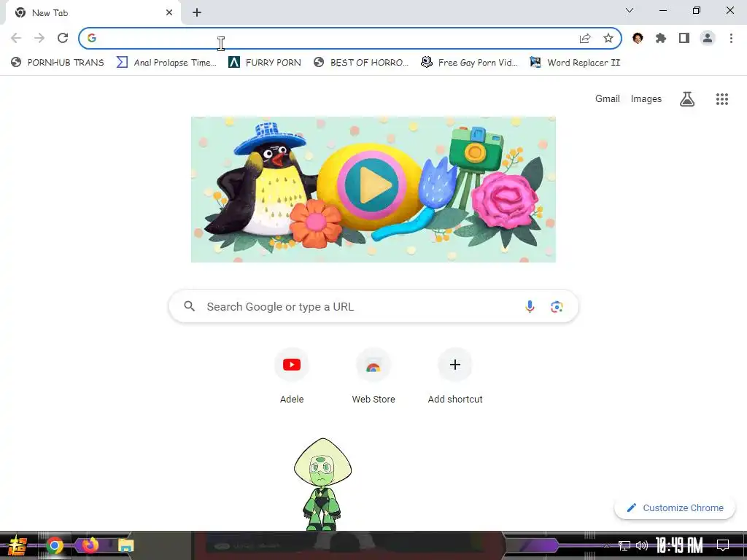
Task: Open the profile avatar button
Action: [708, 38]
